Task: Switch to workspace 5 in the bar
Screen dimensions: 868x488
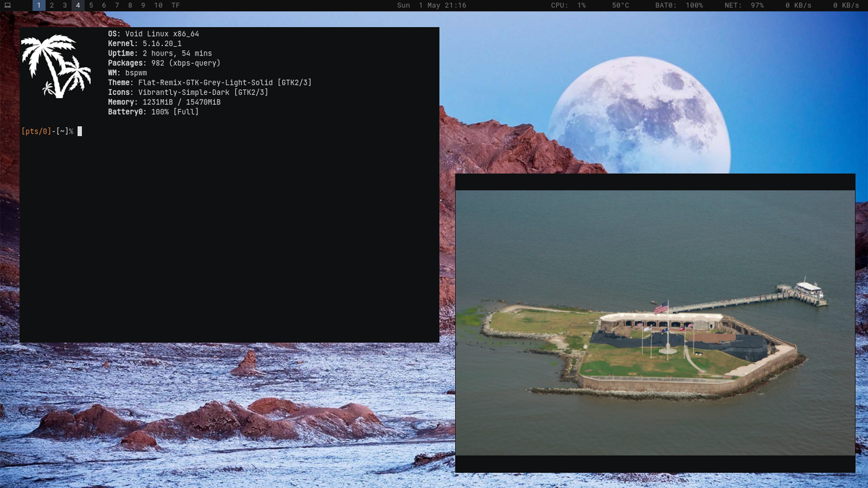Action: pos(91,5)
